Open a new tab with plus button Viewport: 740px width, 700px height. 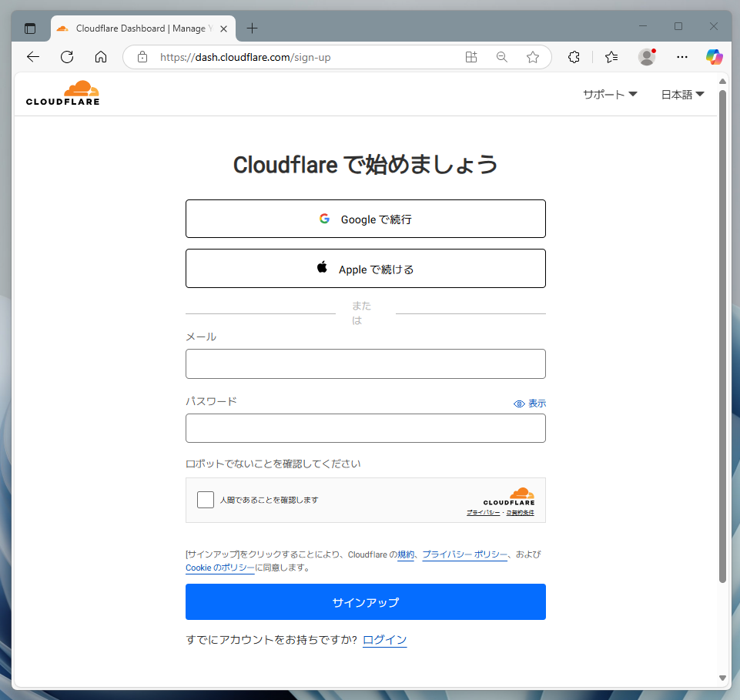(x=252, y=28)
